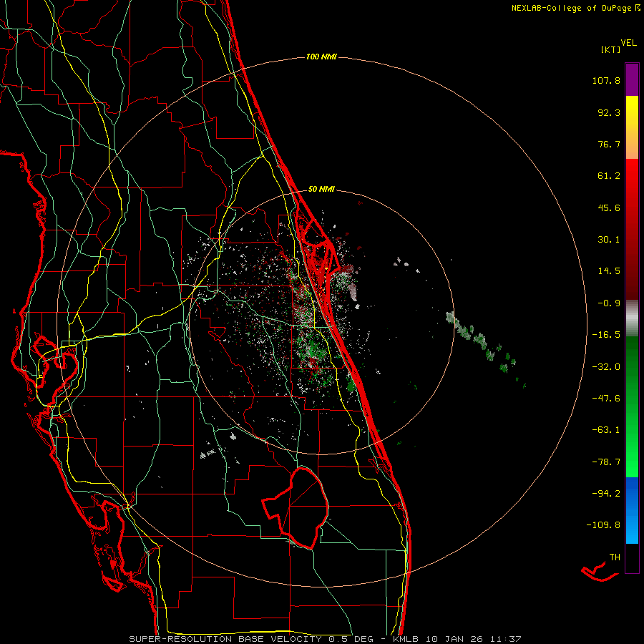Click the 30.1 velocity scale value
Image resolution: width=644 pixels, height=644 pixels.
tap(609, 240)
